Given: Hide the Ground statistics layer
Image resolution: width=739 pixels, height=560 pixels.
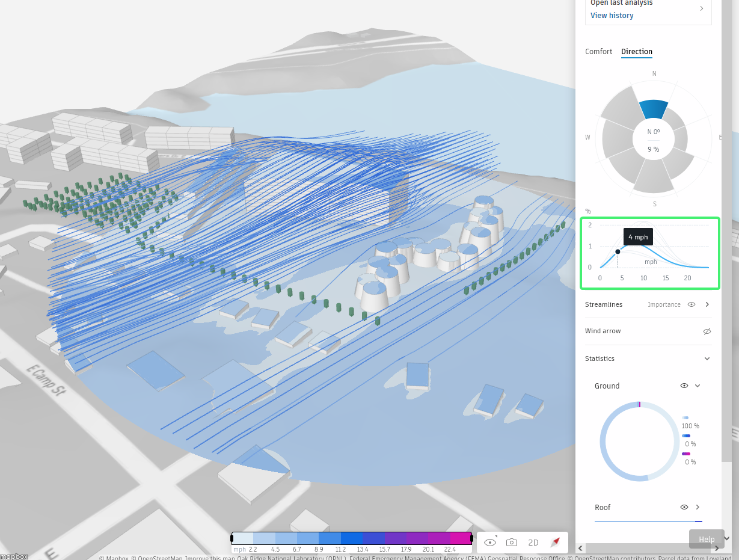Looking at the screenshot, I should (x=684, y=386).
